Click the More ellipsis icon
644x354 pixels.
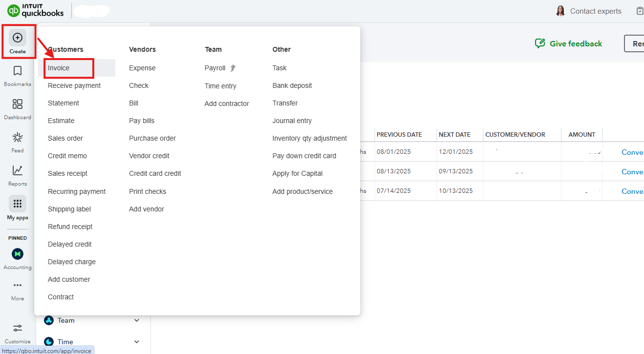(18, 285)
